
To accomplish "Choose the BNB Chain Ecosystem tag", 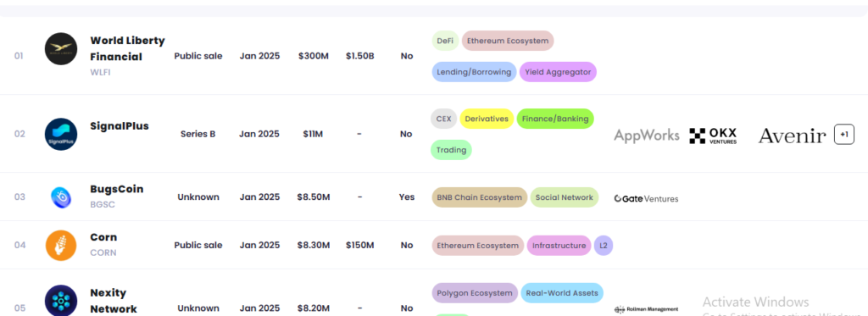I will point(480,197).
